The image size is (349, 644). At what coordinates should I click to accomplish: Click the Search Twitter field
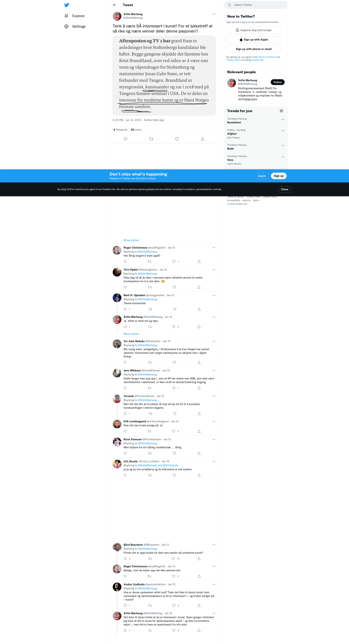pos(256,5)
